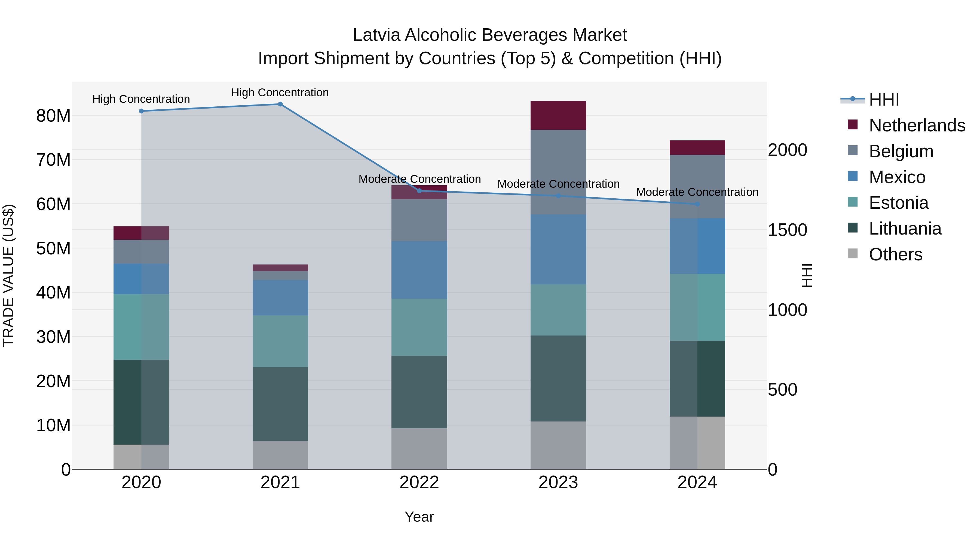The image size is (980, 551).
Task: Click the Estonia teal legend swatch
Action: 853,202
